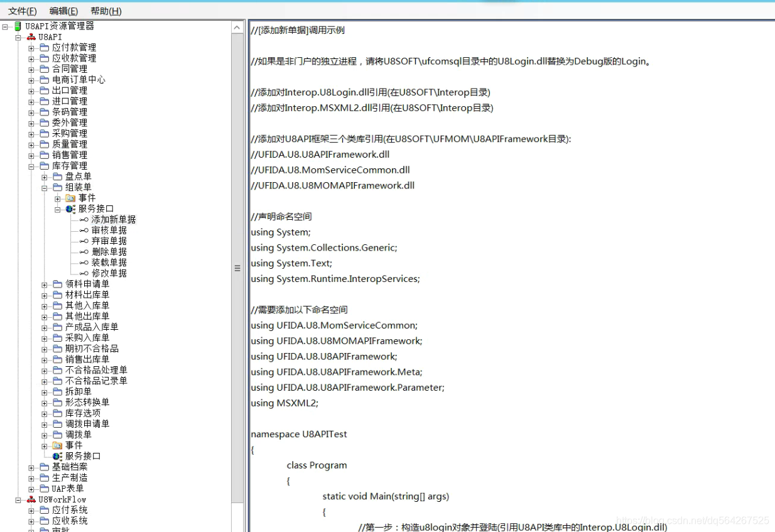Click the red U8WorkFlow node icon
The image size is (775, 532).
click(x=31, y=500)
